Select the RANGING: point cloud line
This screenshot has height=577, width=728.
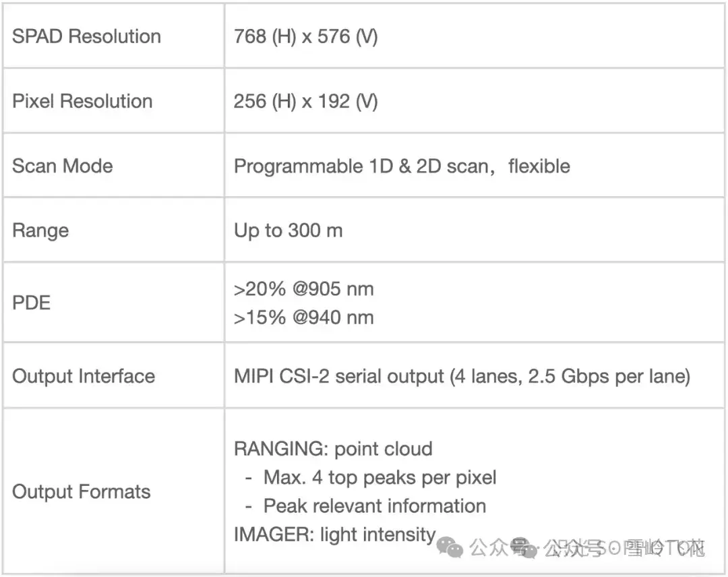333,449
